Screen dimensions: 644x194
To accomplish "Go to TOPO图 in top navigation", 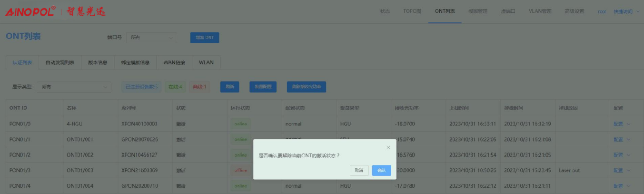I will [x=412, y=11].
